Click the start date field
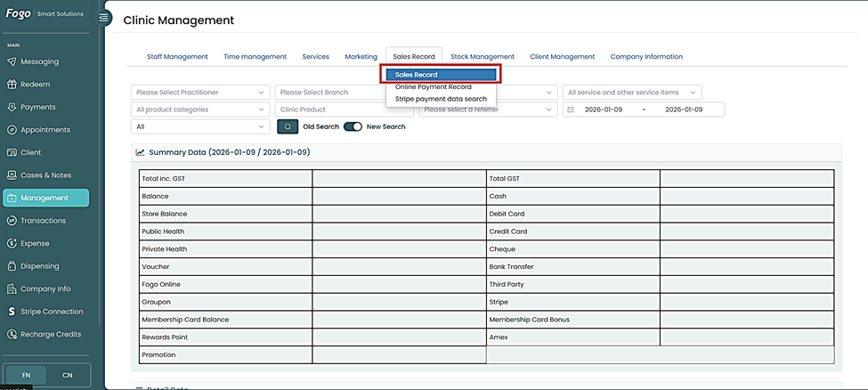This screenshot has height=390, width=868. tap(603, 110)
